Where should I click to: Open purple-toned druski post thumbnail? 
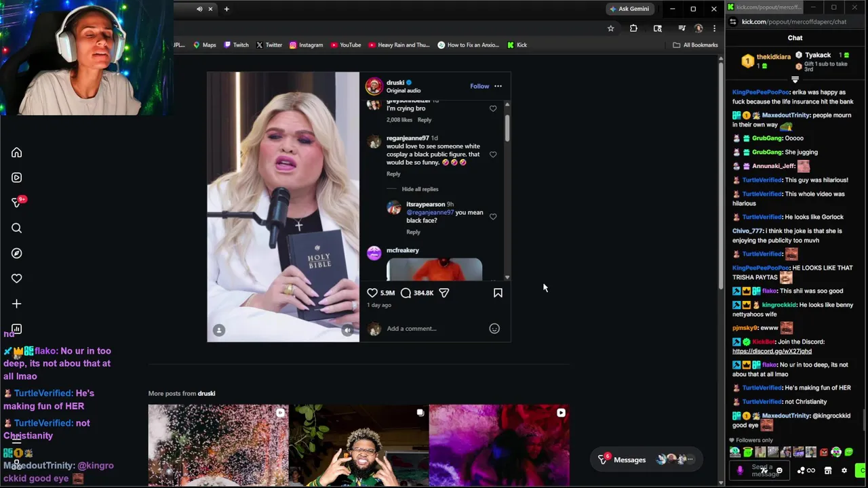pos(499,445)
